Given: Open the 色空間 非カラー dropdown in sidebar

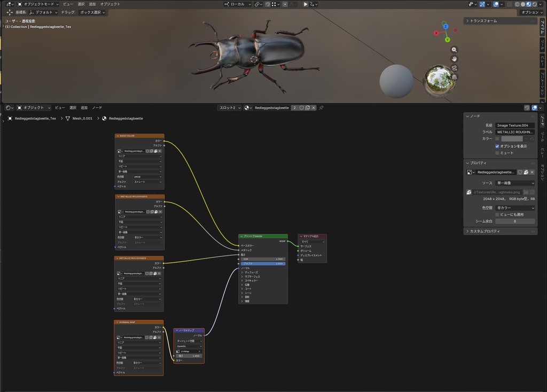Looking at the screenshot, I should (515, 208).
